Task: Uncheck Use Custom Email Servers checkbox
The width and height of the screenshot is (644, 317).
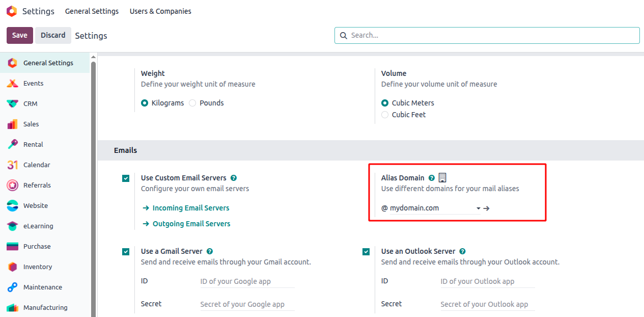Action: 126,178
